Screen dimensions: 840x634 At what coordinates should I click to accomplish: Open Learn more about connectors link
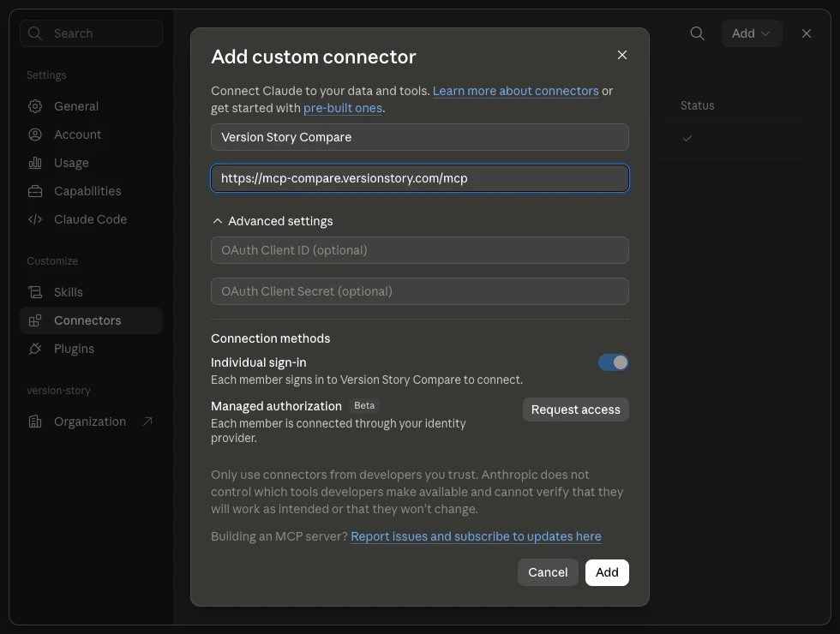[515, 91]
